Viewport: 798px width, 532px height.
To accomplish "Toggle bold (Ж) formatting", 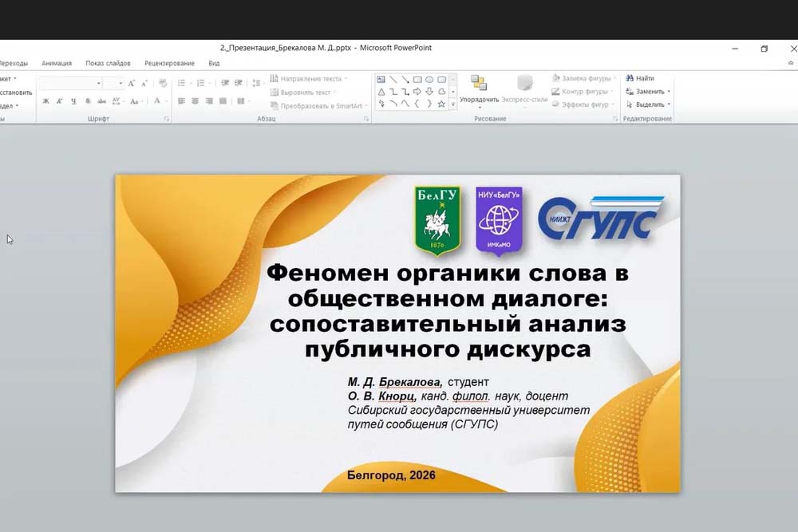I will click(45, 101).
